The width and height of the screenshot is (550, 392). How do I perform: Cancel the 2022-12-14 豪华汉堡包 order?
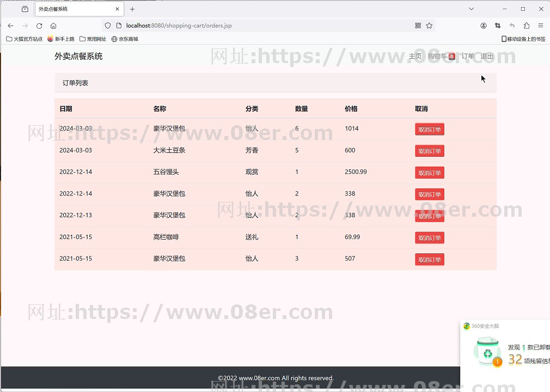430,194
